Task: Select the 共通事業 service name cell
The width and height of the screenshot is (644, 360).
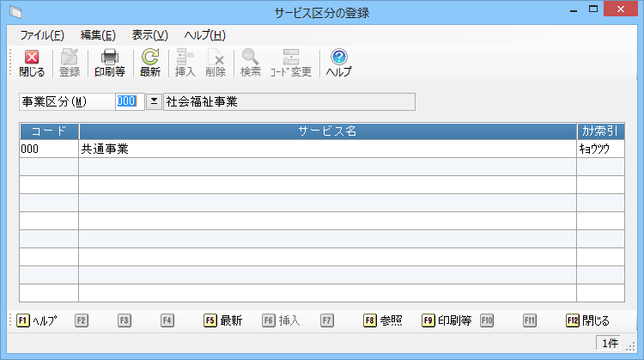Action: tap(326, 149)
